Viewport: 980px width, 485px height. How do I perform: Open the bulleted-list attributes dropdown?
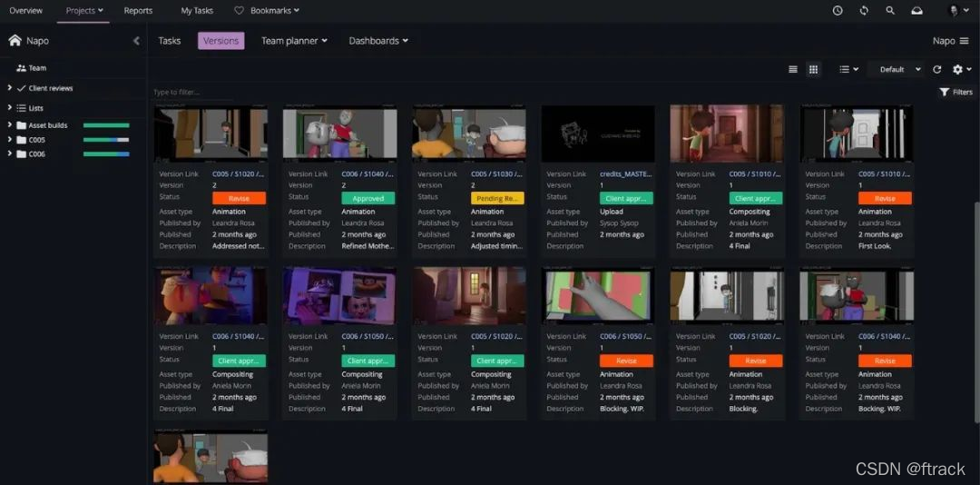tap(848, 69)
